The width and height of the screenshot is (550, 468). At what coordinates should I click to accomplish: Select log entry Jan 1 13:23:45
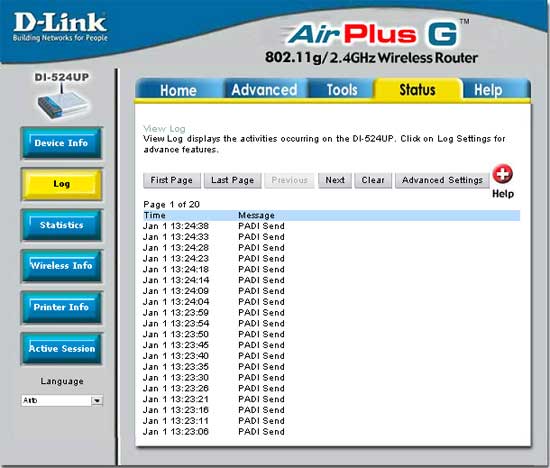coord(214,346)
